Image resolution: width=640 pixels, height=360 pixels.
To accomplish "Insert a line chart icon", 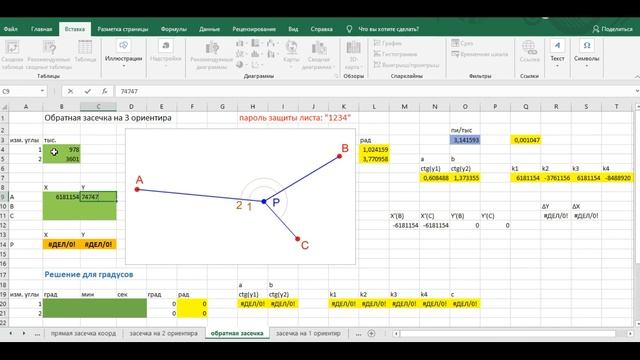I will [x=240, y=54].
